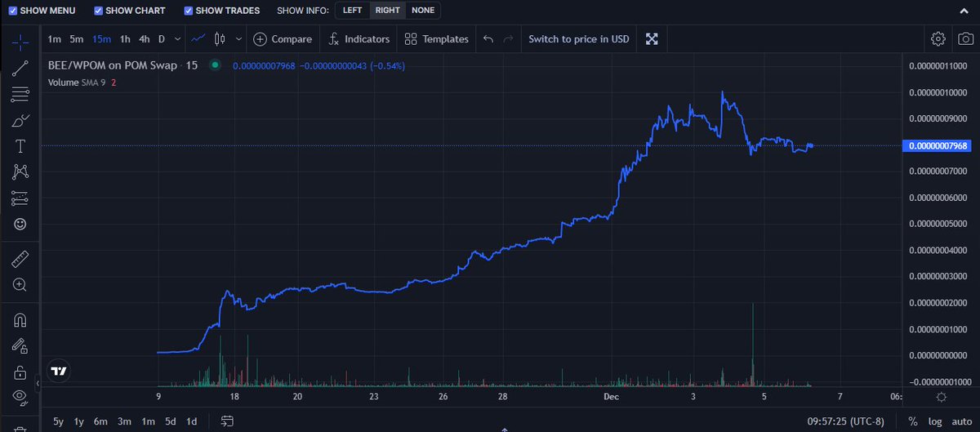Select the text annotation tool
Screen dimensions: 980x432
click(20, 146)
